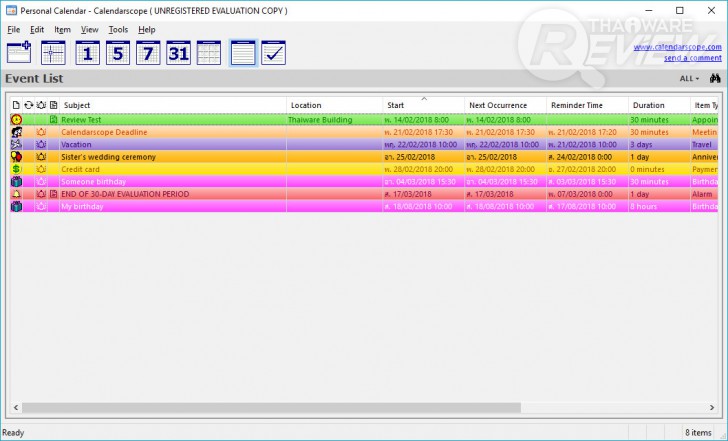This screenshot has height=441, width=728.
Task: Select the Credit card event
Action: click(x=364, y=169)
